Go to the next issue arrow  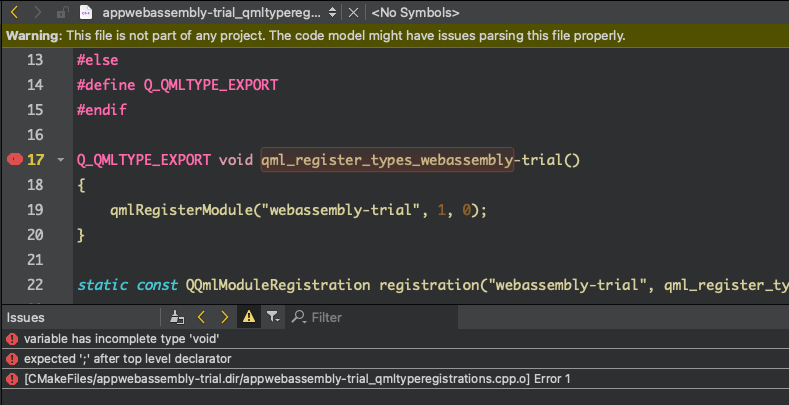224,317
